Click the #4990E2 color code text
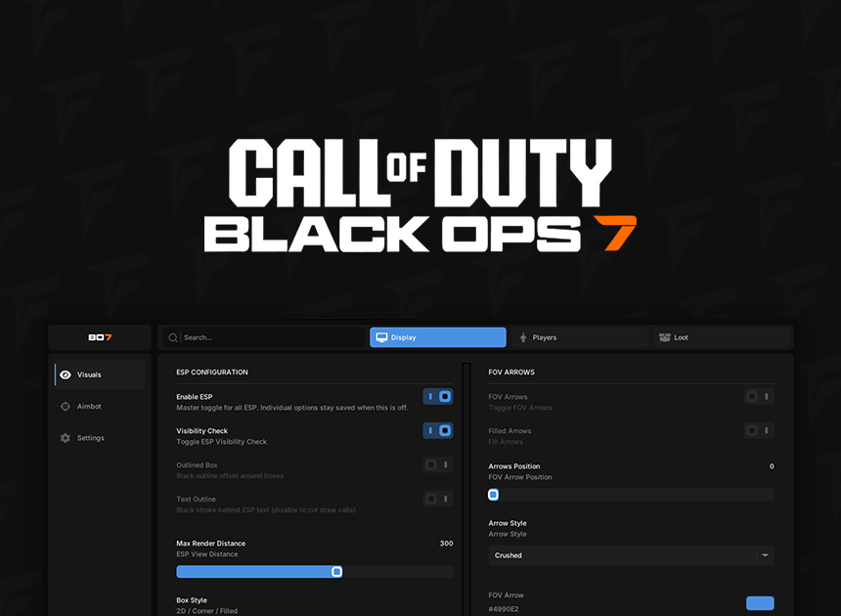 (503, 609)
